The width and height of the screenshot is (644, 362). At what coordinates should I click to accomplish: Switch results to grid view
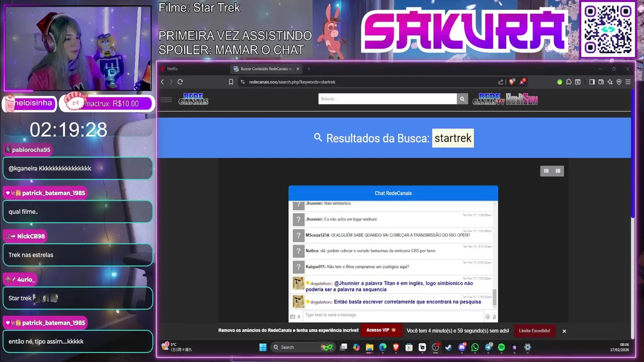click(546, 171)
